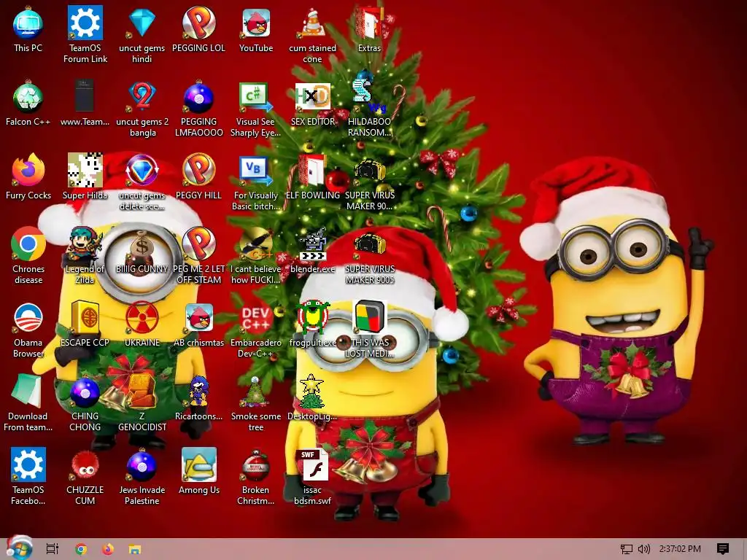
Task: Select the uncut gems hindi diamond icon
Action: [x=142, y=34]
